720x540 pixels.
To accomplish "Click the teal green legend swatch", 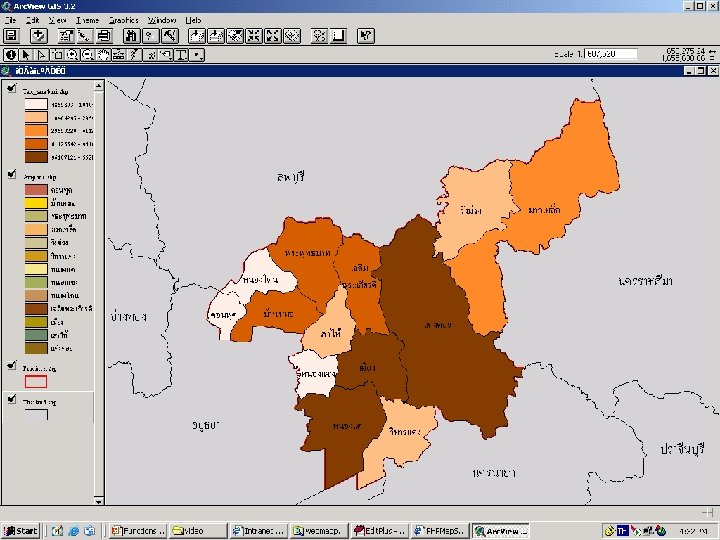I will point(36,335).
